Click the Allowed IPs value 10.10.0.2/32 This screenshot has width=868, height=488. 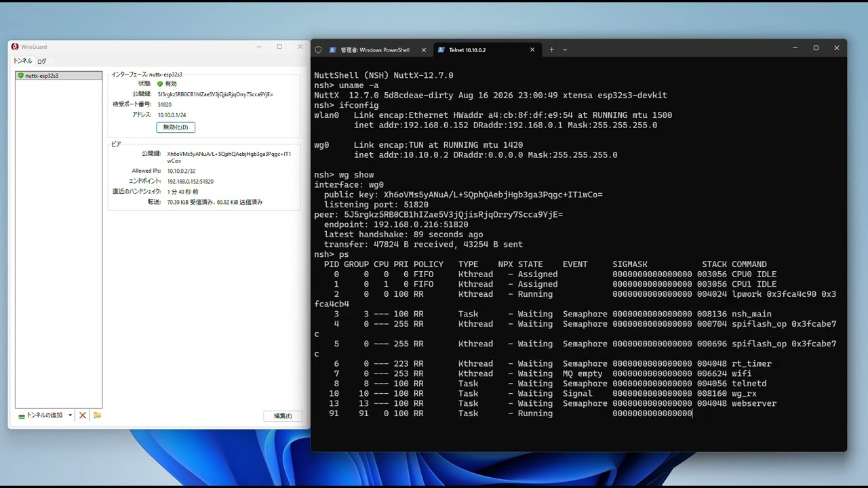(181, 171)
